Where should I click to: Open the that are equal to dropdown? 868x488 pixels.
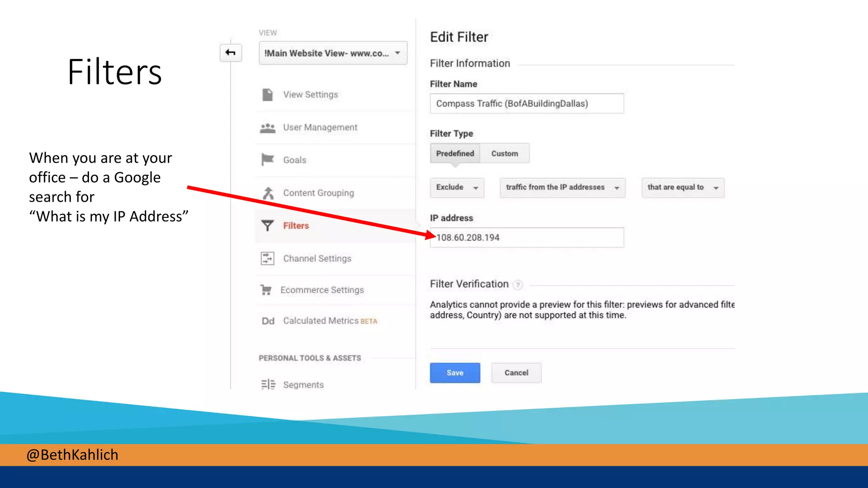683,187
